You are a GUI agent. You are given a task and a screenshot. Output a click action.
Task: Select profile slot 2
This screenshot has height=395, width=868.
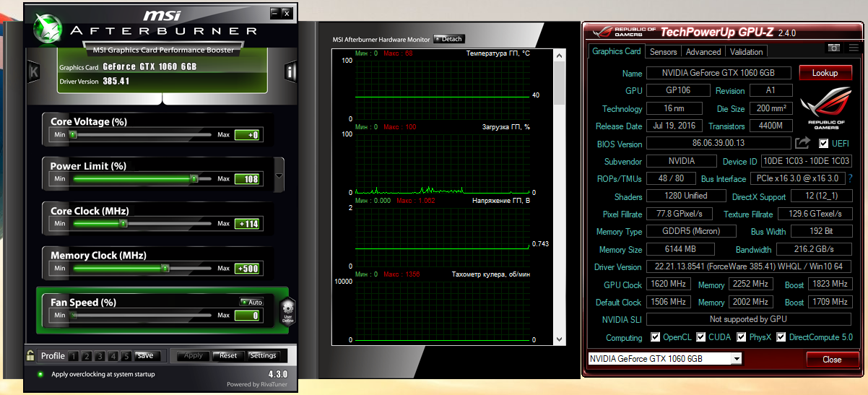point(87,355)
